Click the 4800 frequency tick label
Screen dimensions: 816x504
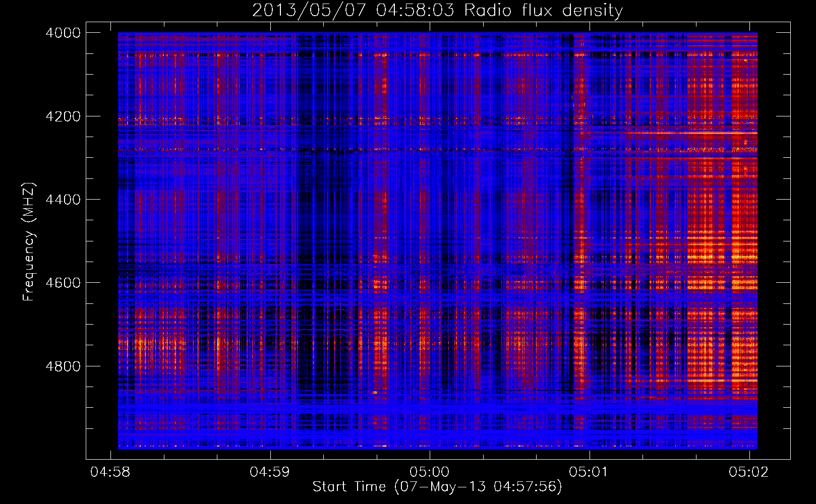pos(63,366)
